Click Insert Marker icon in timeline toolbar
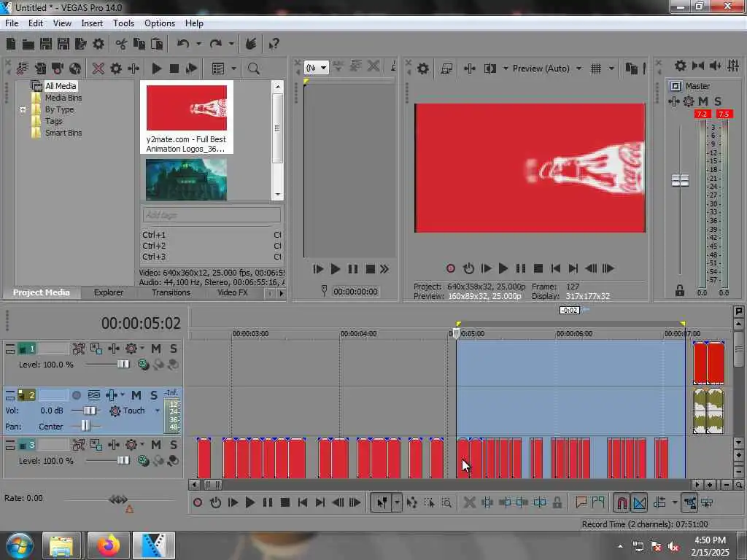 click(581, 502)
